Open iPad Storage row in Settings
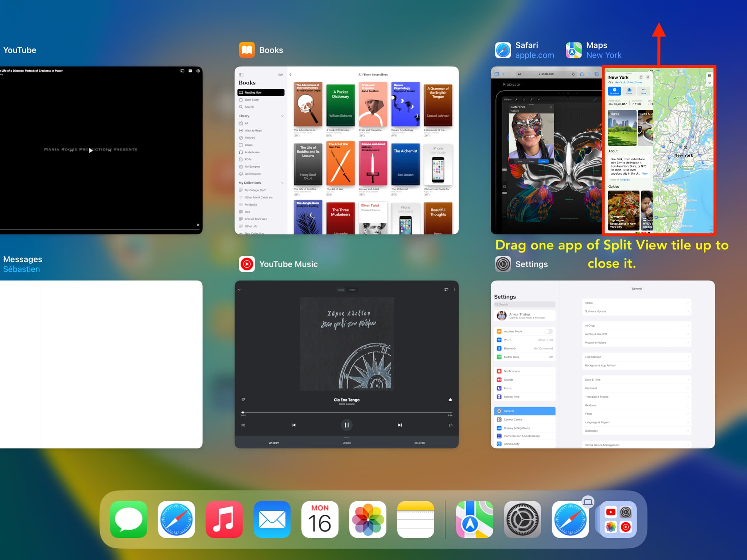The height and width of the screenshot is (560, 747). 637,357
